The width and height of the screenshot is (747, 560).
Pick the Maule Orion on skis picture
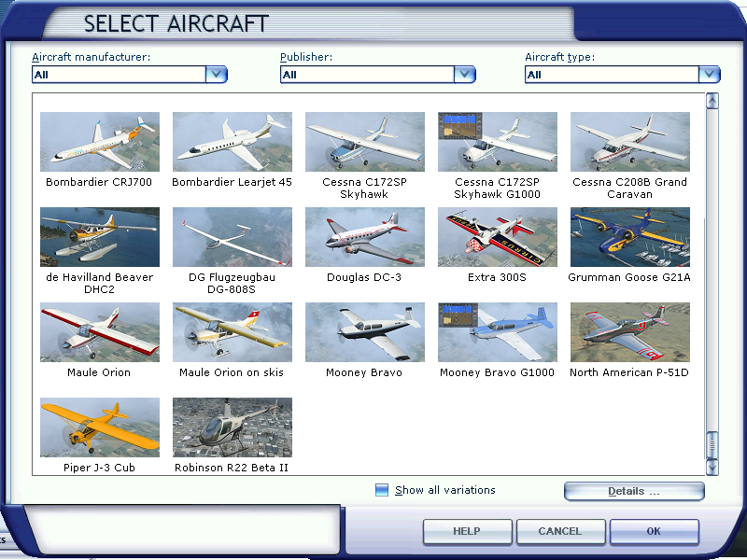232,332
